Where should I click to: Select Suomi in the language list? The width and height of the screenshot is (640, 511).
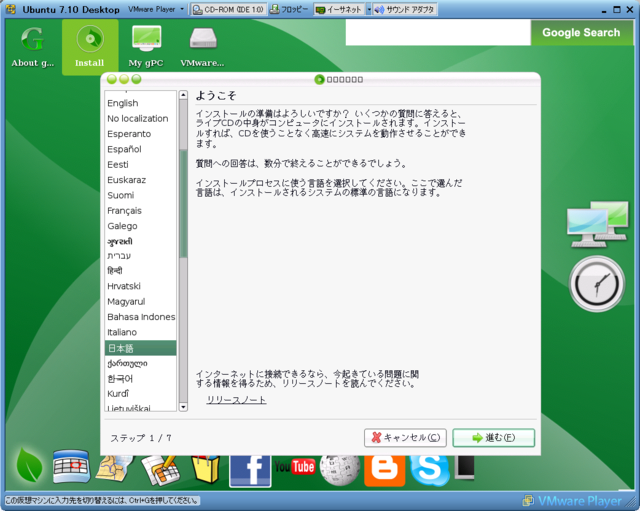[x=140, y=195]
